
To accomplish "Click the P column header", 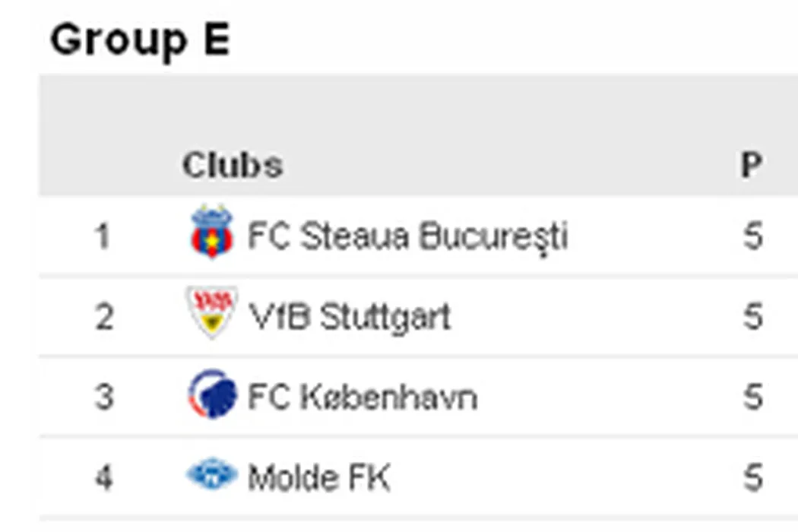I will [x=751, y=165].
